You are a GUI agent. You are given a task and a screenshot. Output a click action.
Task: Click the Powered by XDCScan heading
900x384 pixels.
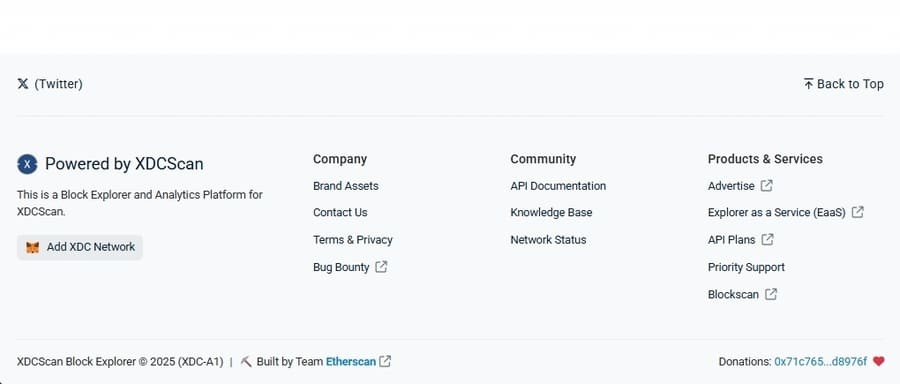pyautogui.click(x=124, y=164)
